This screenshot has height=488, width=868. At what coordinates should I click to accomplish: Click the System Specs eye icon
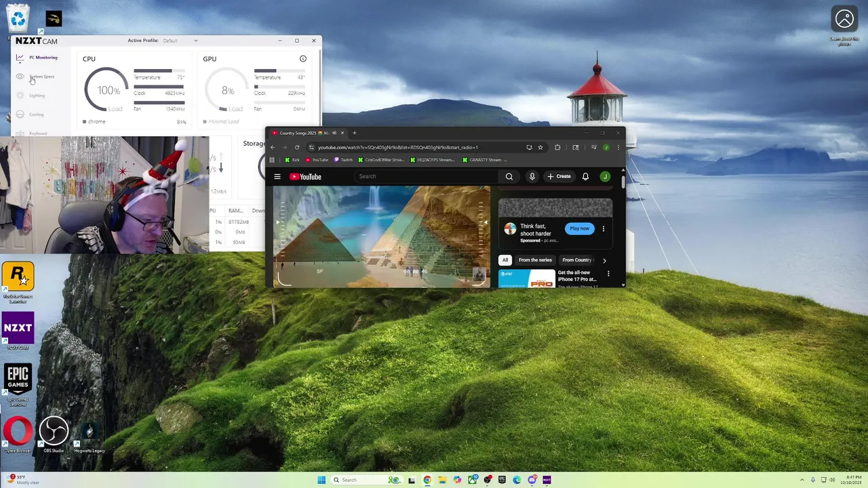(20, 77)
